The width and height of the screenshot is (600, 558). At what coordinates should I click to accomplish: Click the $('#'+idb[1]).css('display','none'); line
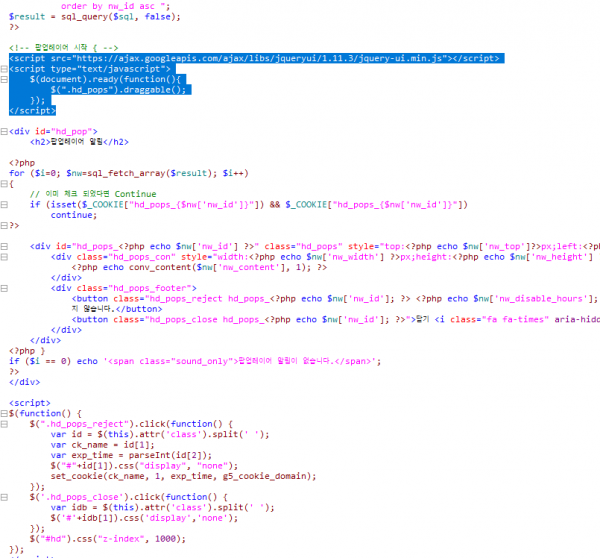click(144, 518)
